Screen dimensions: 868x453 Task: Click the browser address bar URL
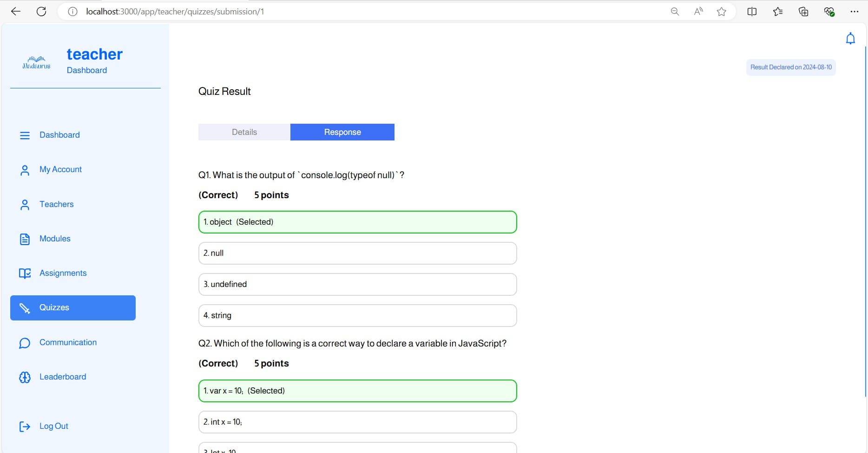click(x=175, y=12)
